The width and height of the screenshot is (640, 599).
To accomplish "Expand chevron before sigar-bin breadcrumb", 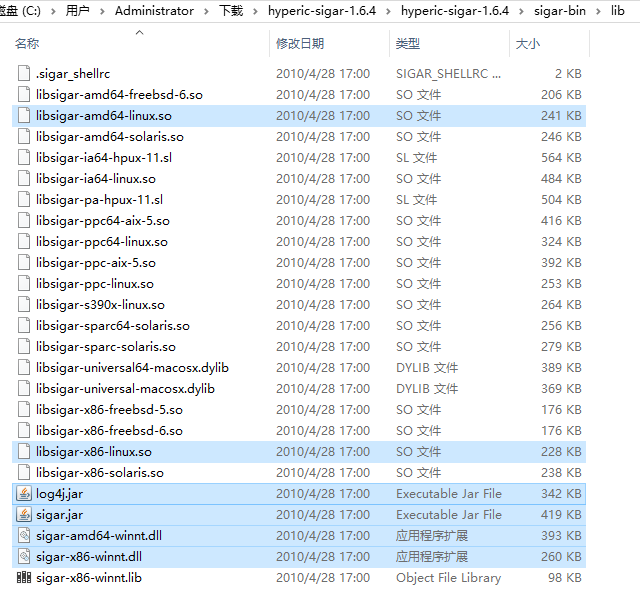I will point(522,11).
